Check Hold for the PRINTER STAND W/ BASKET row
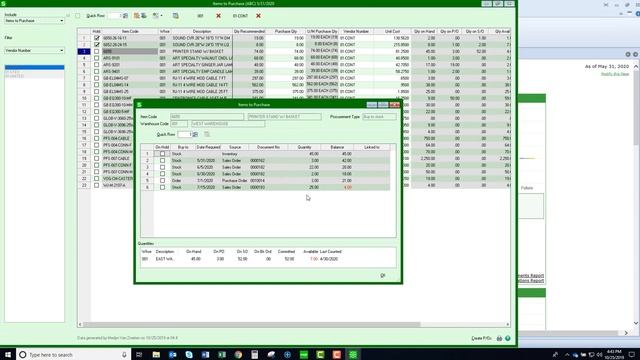This screenshot has width=640, height=360. point(97,51)
